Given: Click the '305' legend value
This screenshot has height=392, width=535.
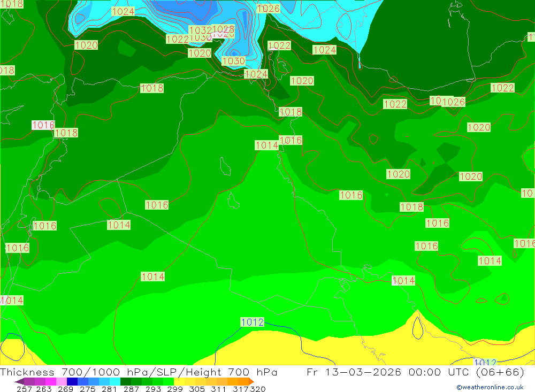Looking at the screenshot, I should [197, 389].
